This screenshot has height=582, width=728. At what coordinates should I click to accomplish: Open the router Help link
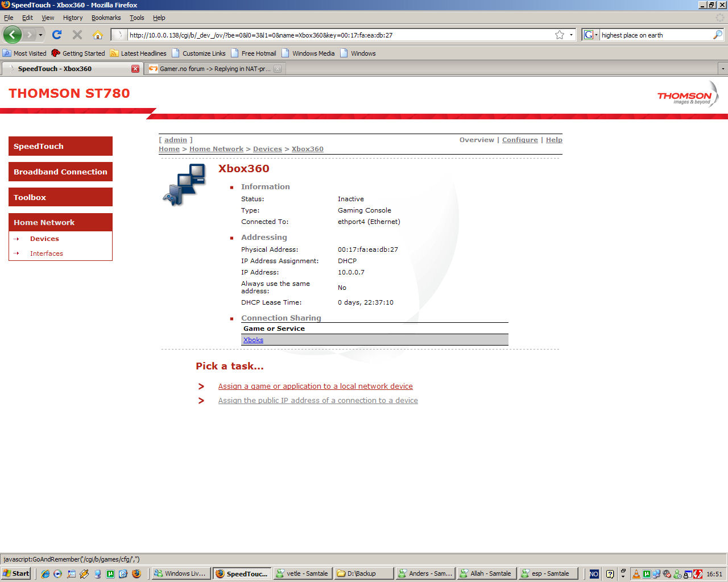(554, 140)
